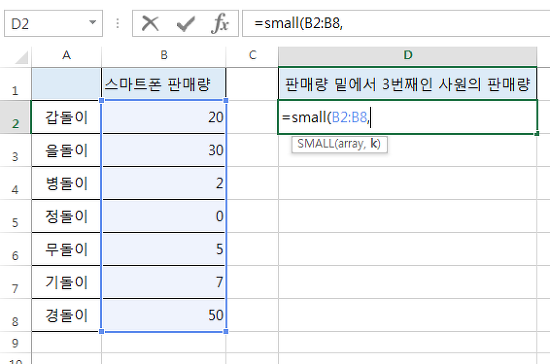Click cell containing 갑돌이

pos(66,117)
